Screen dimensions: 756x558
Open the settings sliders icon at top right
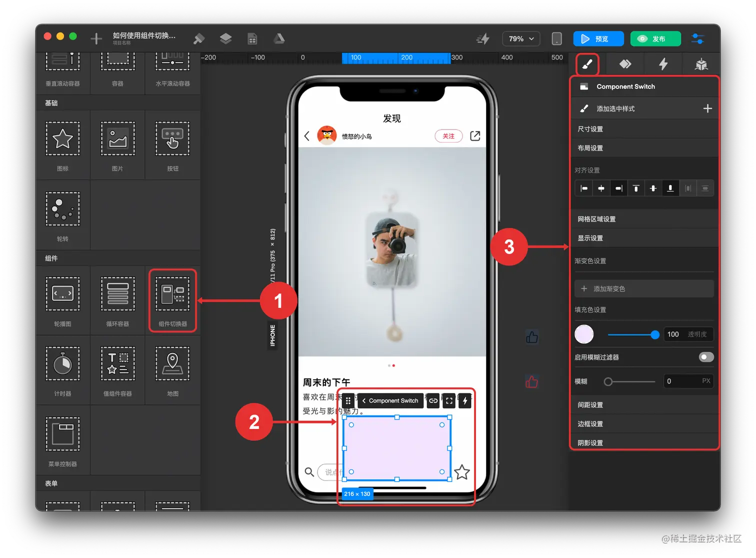(x=697, y=38)
